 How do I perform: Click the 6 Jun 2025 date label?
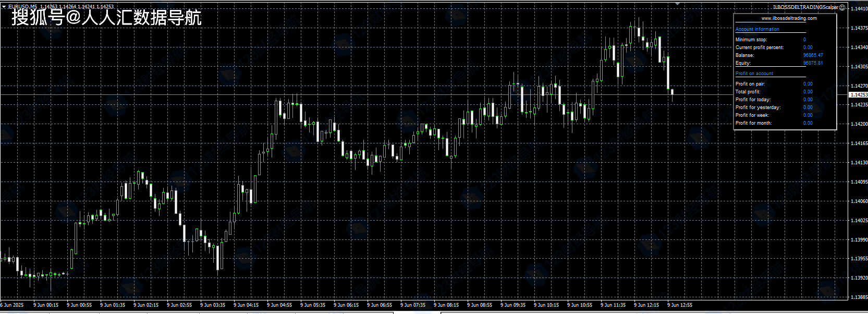pyautogui.click(x=12, y=305)
